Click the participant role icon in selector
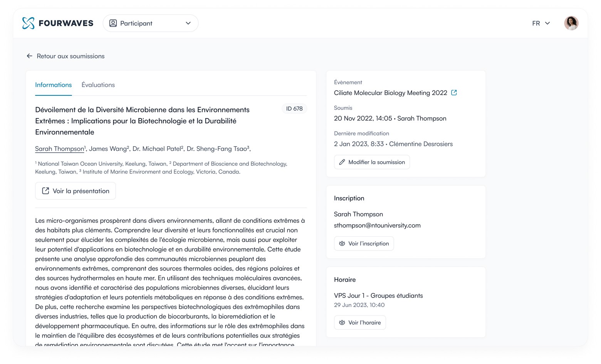Viewport: 601px width, 364px height. pyautogui.click(x=113, y=23)
